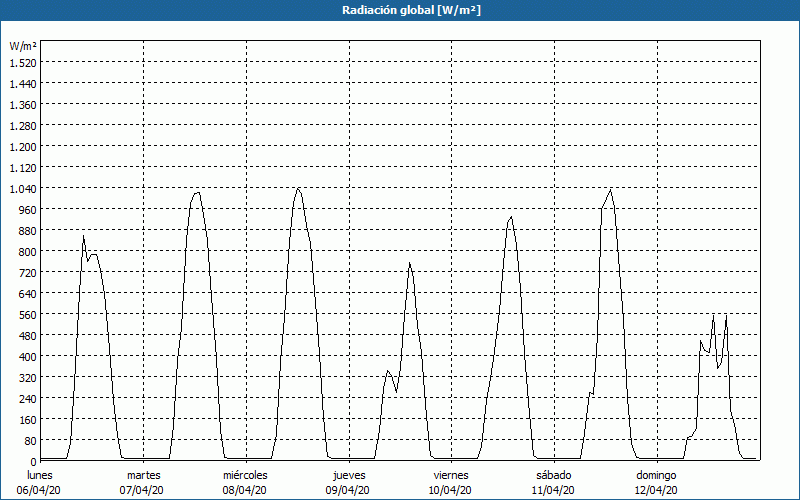Click the 400 y-axis value
This screenshot has width=800, height=500.
pos(28,357)
